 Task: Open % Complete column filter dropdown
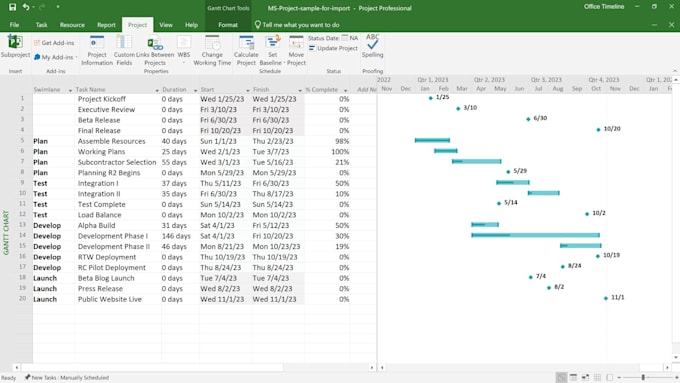tap(346, 90)
